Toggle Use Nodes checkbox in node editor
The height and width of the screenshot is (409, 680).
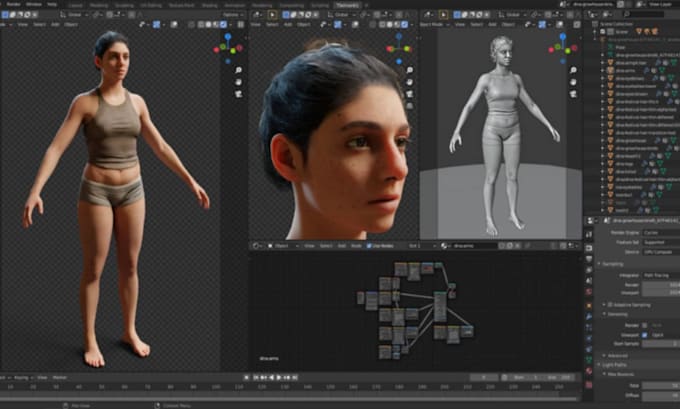coord(369,246)
